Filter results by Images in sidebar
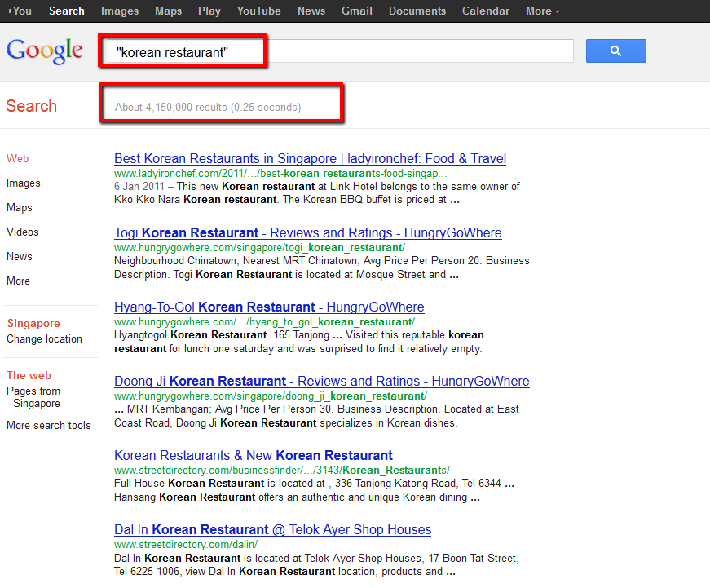 pos(24,183)
